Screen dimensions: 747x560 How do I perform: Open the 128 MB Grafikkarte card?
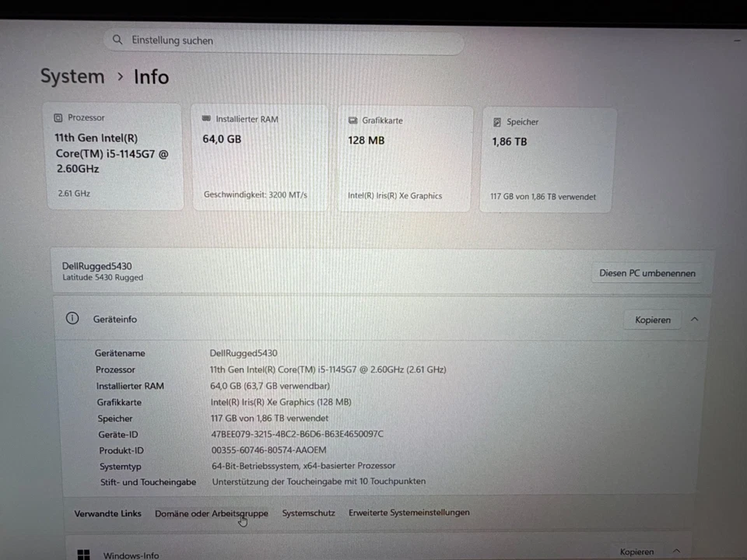(405, 159)
